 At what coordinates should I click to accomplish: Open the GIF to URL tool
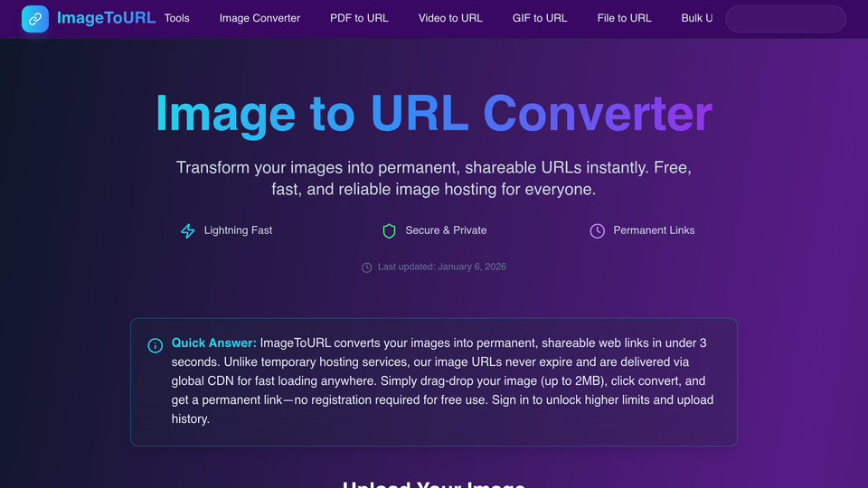click(540, 18)
